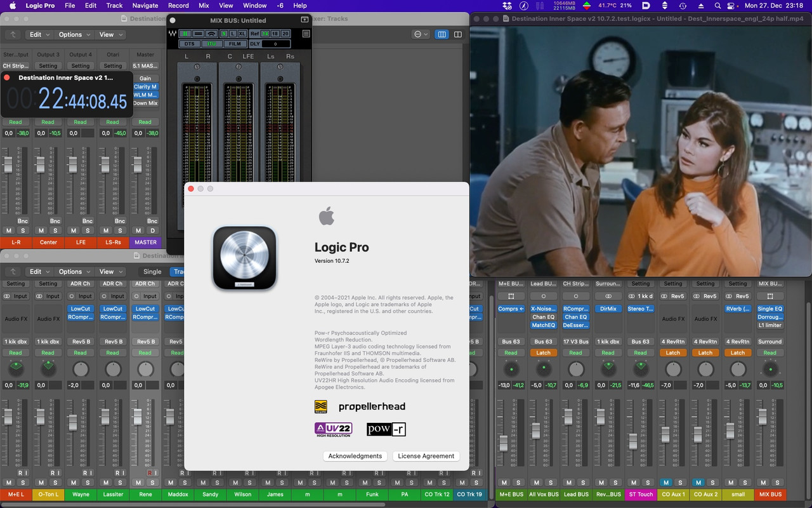Screen dimensions: 812x508
Task: Click the surround panner on M+E L strip
Action: coord(16,368)
